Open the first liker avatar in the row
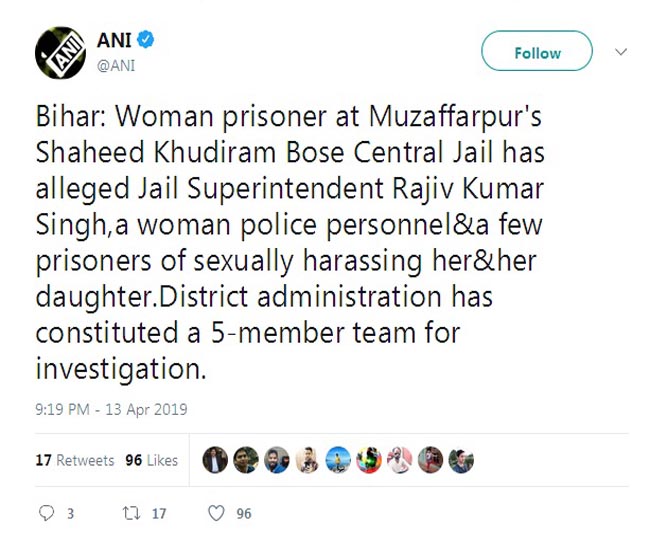The image size is (650, 540). pyautogui.click(x=215, y=460)
